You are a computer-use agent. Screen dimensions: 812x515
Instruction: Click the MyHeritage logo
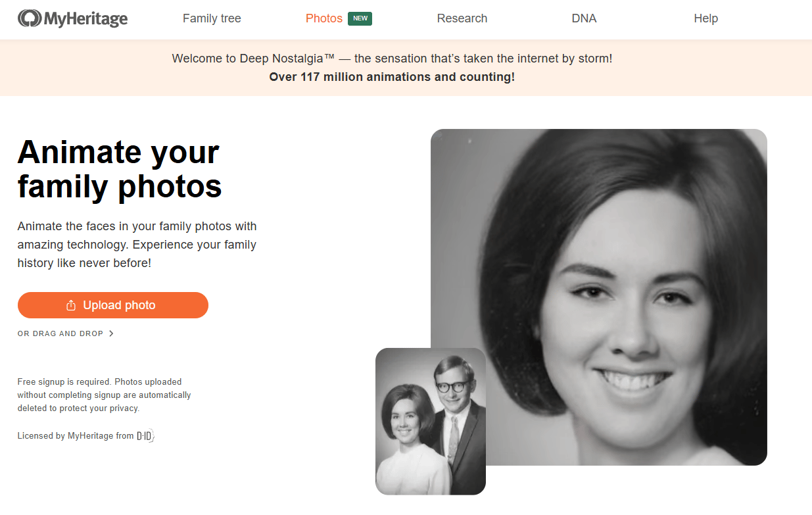click(73, 18)
